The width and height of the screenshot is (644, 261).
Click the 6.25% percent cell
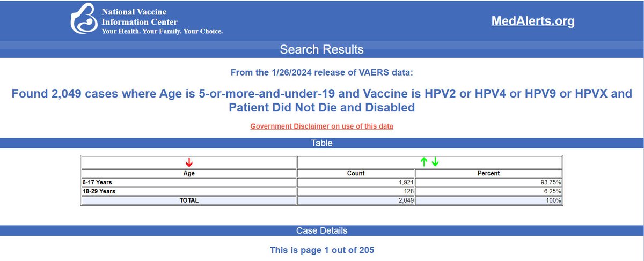(x=488, y=191)
